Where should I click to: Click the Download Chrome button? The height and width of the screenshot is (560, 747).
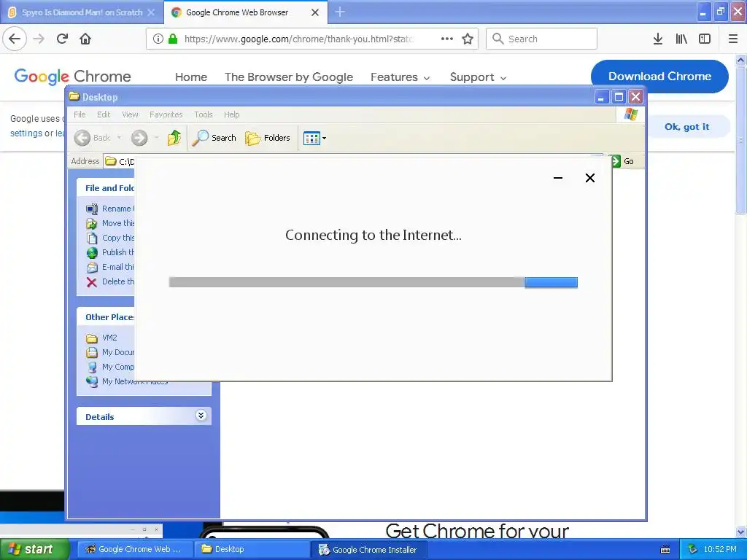click(659, 76)
